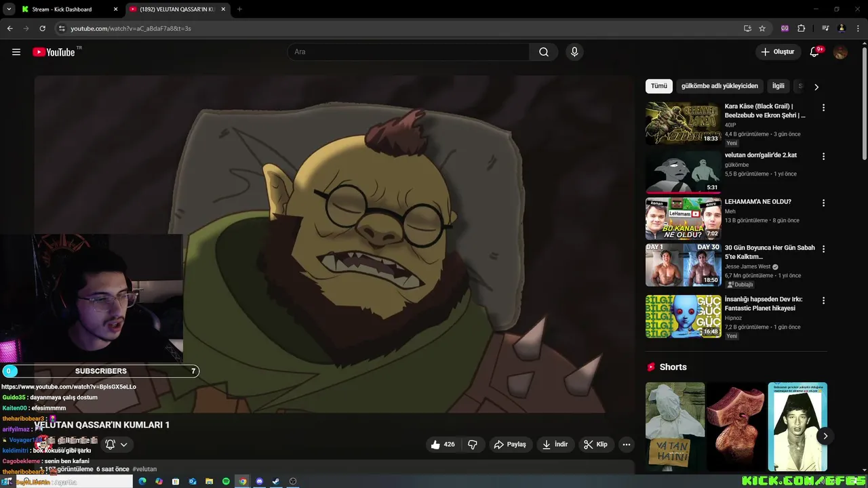Show more filter chips with right arrow
The height and width of the screenshot is (488, 868).
[x=816, y=87]
